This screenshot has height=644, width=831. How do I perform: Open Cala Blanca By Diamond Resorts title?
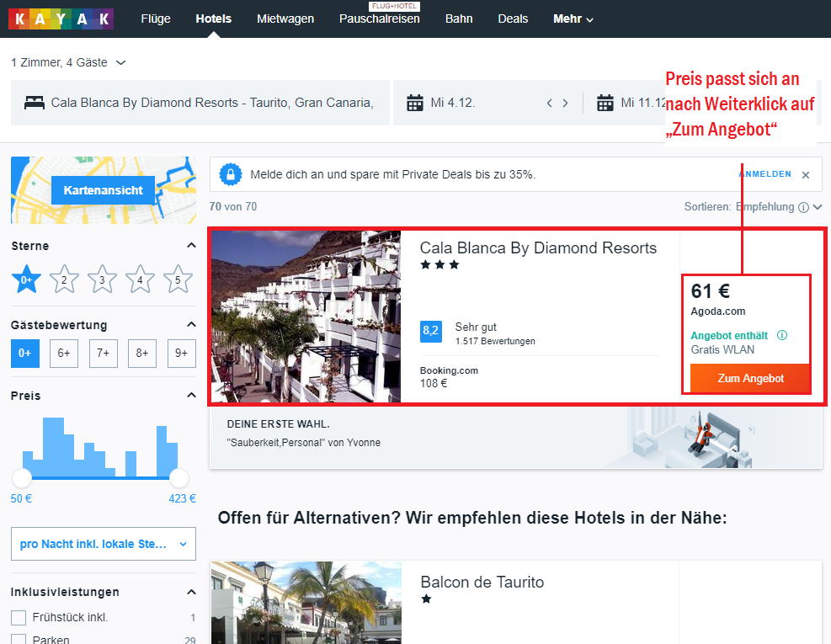[x=538, y=248]
